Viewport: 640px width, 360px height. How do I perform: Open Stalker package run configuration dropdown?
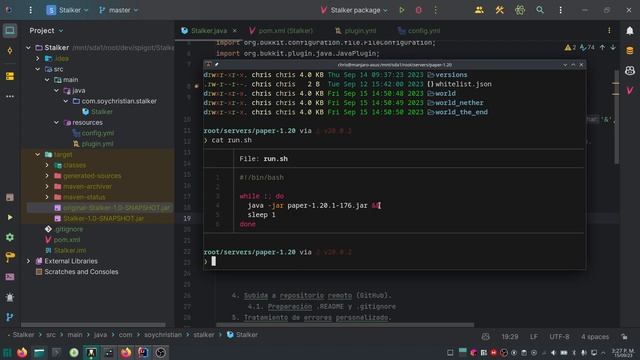coord(354,10)
